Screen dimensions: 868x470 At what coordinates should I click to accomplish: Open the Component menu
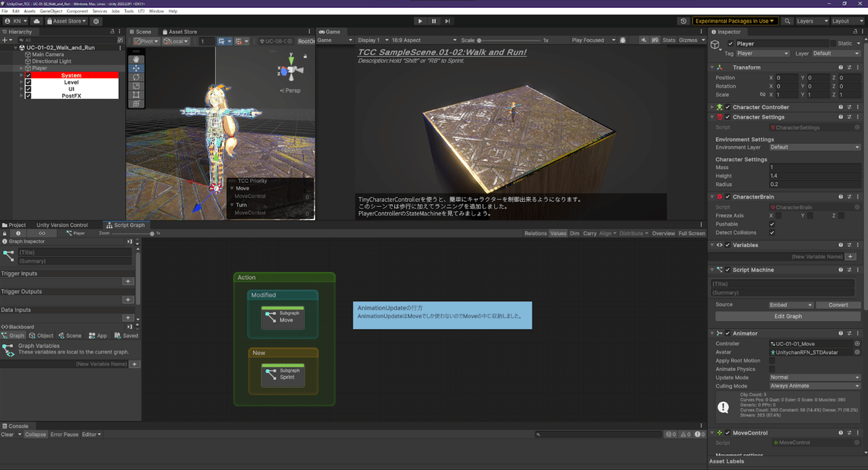(x=77, y=12)
